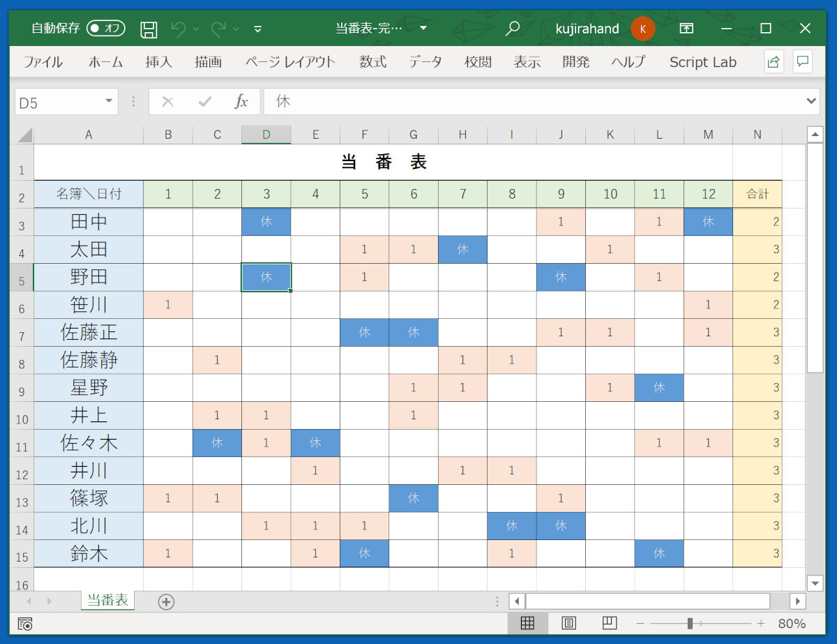
Task: Open the データ ribbon tab
Action: [x=425, y=61]
